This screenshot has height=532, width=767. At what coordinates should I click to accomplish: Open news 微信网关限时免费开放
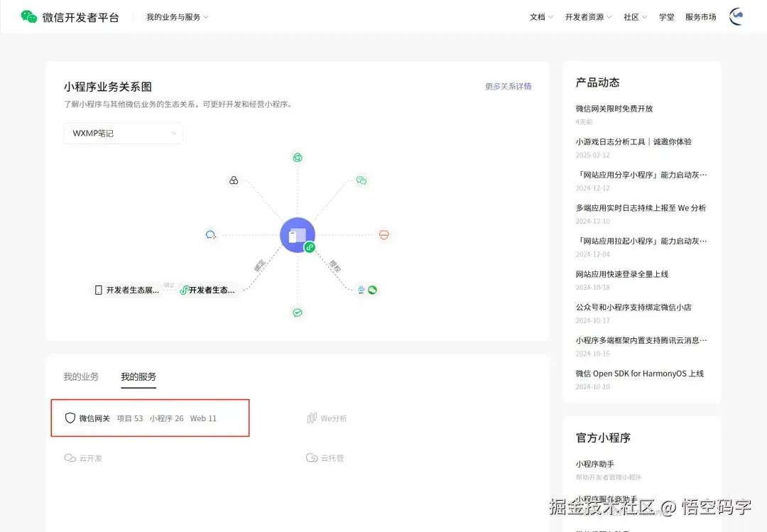[x=614, y=109]
